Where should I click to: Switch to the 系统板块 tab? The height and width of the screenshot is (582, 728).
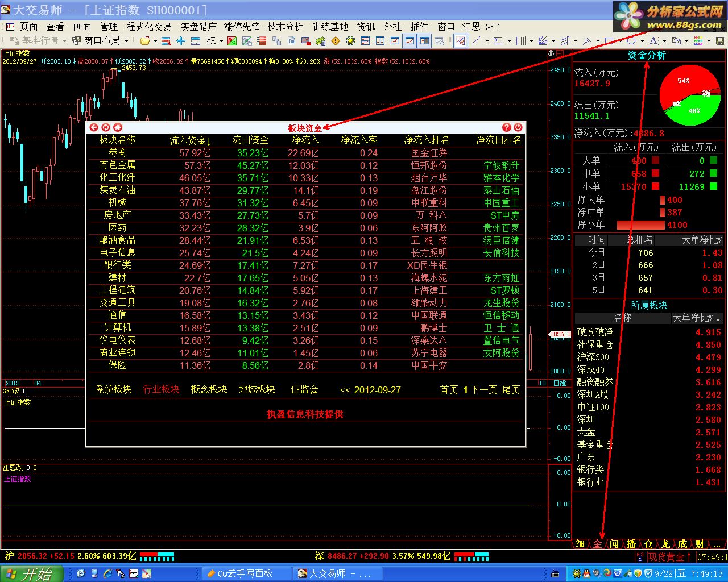(114, 389)
